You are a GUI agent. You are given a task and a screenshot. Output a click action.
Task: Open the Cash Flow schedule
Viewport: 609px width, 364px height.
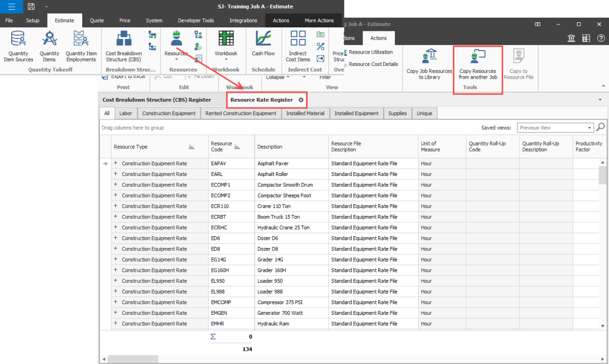coord(263,45)
